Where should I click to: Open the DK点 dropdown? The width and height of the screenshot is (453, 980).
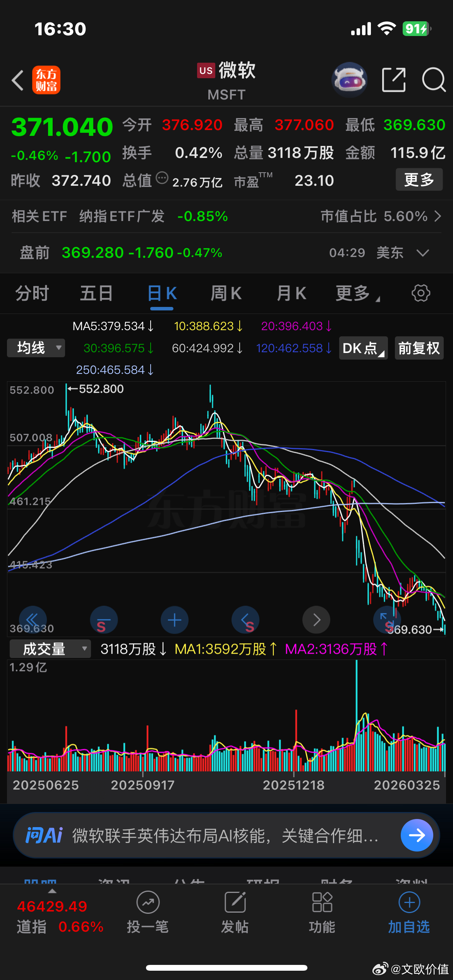(x=364, y=348)
